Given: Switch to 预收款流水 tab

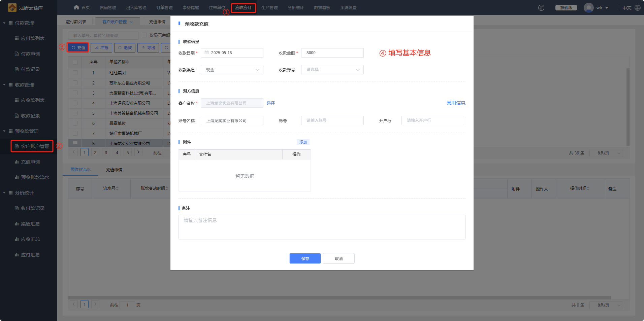Looking at the screenshot, I should point(80,170).
